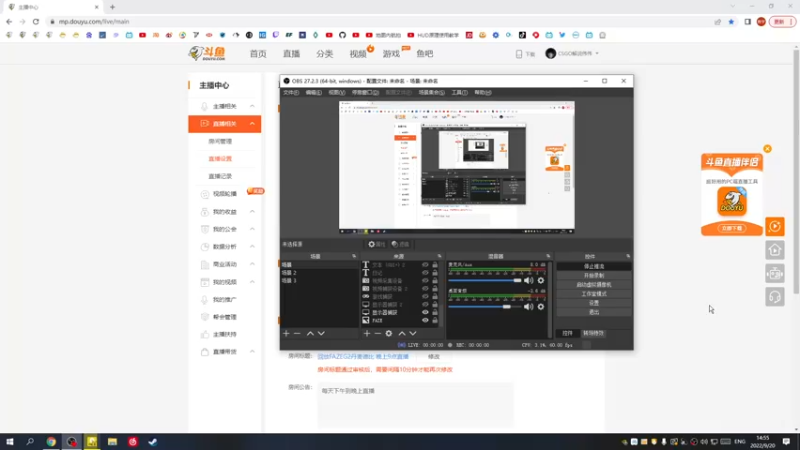
Task: Toggle visibility of 视频捕获设备 2 source
Action: click(x=425, y=289)
